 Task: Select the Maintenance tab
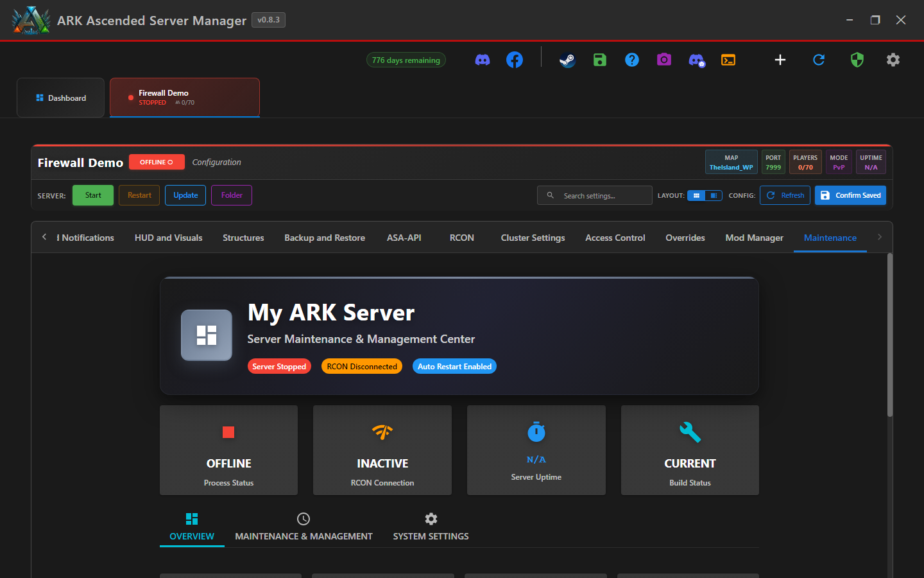[x=830, y=238]
